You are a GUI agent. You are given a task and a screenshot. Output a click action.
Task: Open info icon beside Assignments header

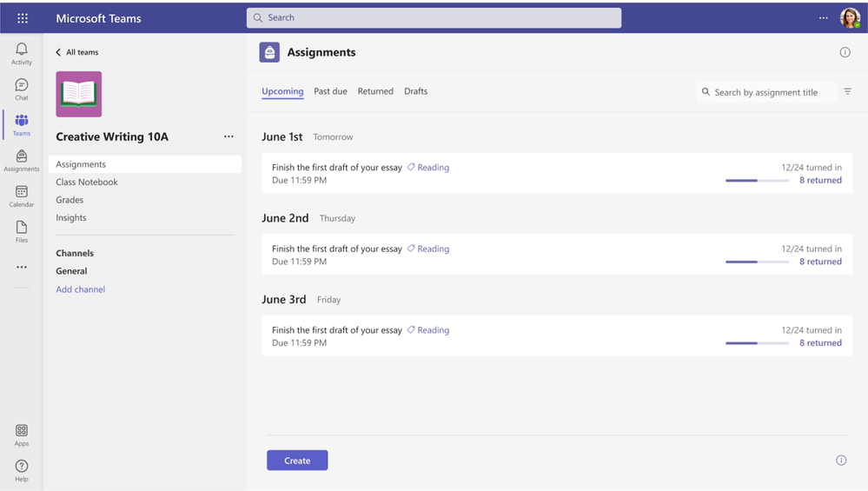[845, 52]
